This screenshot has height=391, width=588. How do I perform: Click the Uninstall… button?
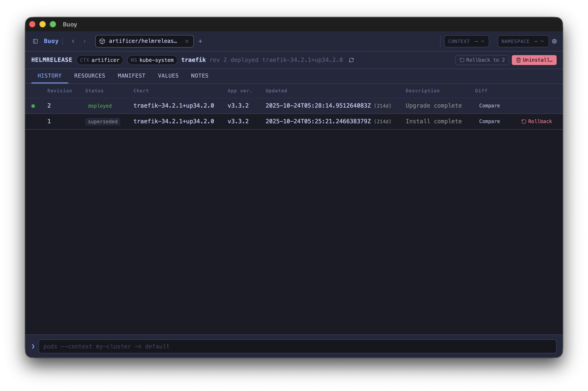(534, 60)
